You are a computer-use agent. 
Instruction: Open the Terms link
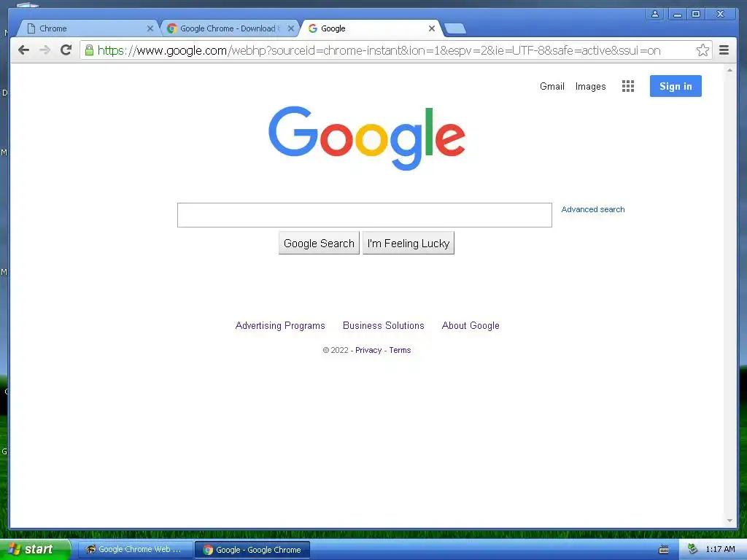tap(400, 350)
